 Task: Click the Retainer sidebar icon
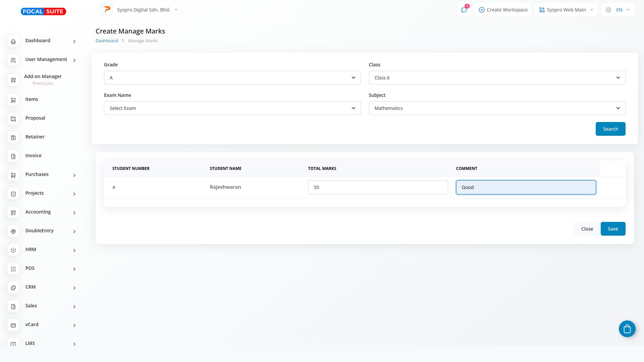click(x=13, y=138)
